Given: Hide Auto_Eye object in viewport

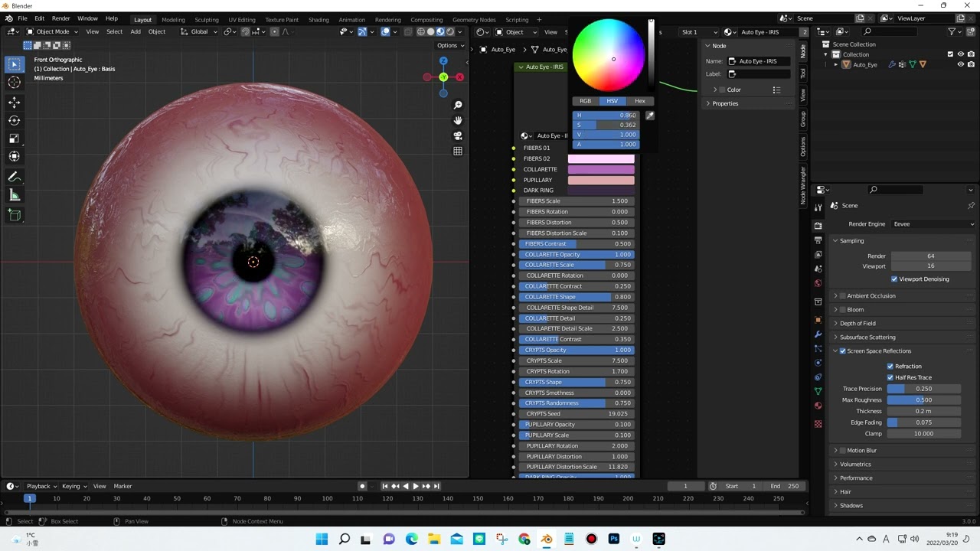Looking at the screenshot, I should coord(961,64).
